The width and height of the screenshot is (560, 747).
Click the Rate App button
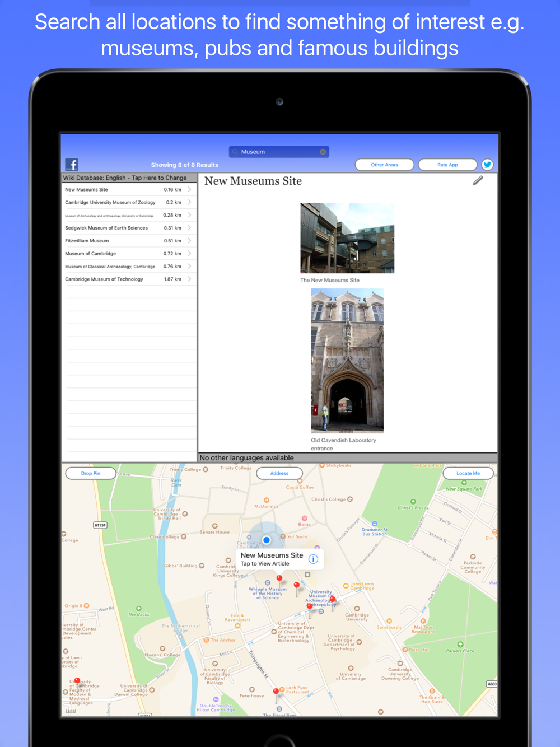(x=447, y=165)
